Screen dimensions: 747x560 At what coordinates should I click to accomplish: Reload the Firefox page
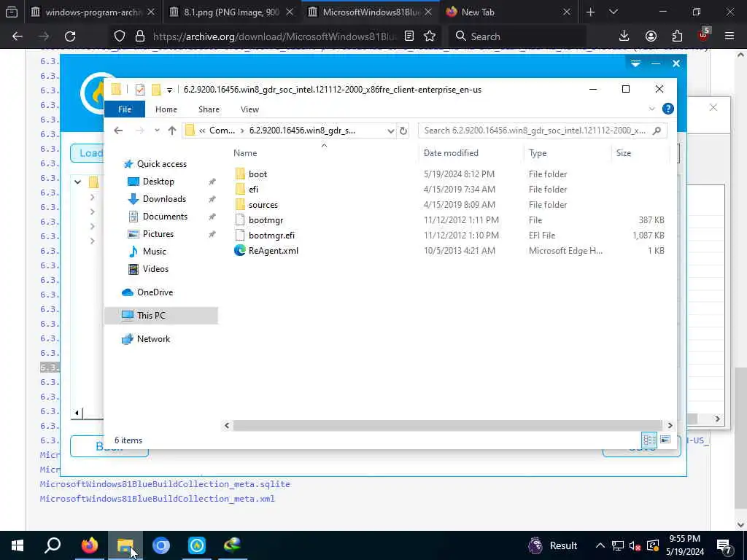(x=70, y=36)
